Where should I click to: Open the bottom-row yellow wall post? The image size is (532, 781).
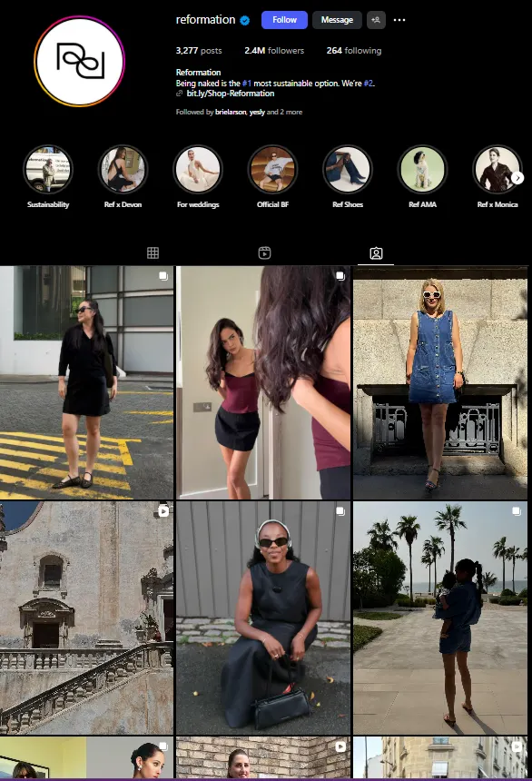[x=86, y=757]
